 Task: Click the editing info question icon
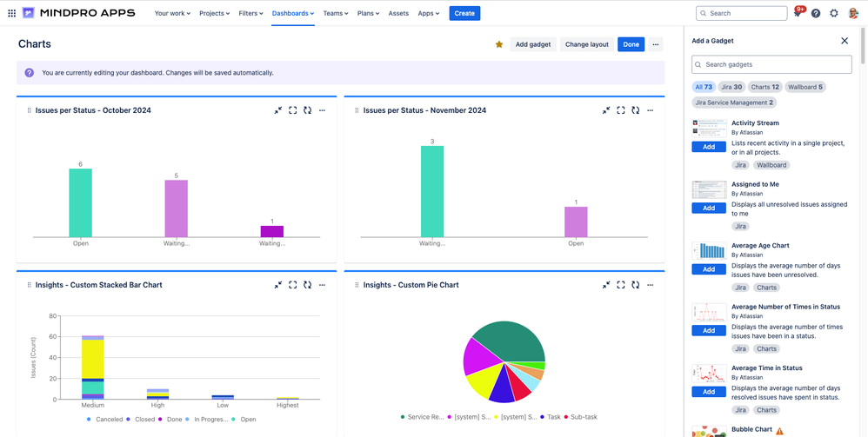point(30,72)
